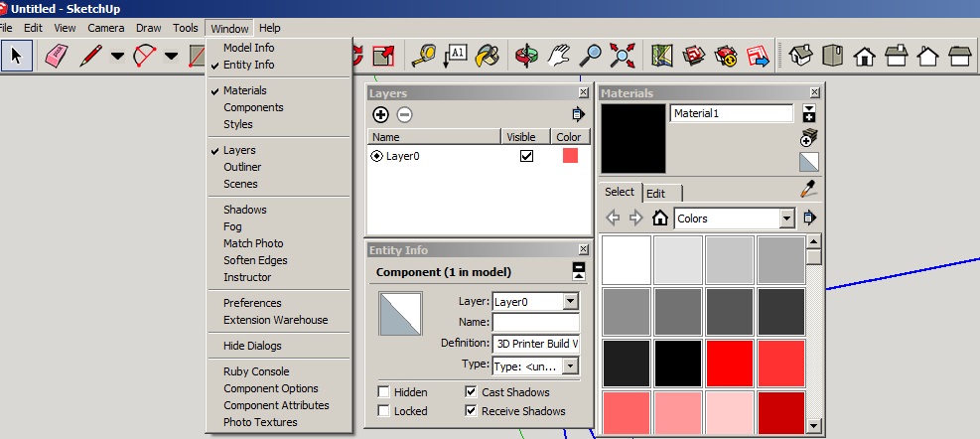The width and height of the screenshot is (980, 439).
Task: Set Layer0 as active layer radio
Action: click(x=376, y=156)
